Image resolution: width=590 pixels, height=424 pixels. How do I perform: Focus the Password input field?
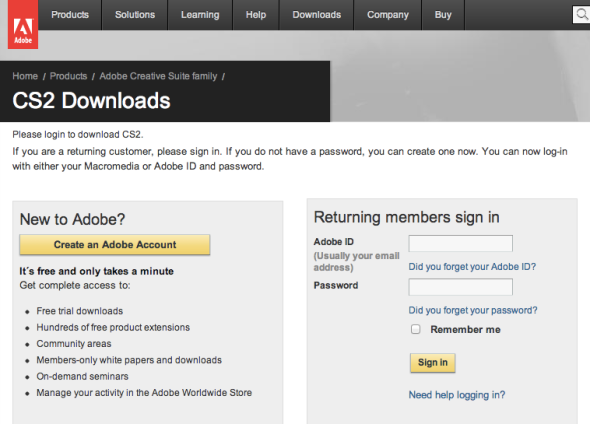click(x=461, y=287)
